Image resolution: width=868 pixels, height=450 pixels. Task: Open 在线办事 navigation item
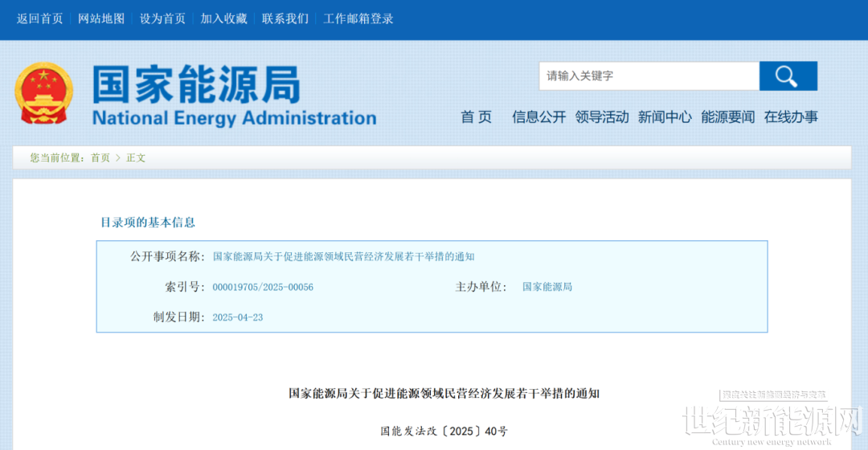point(791,117)
